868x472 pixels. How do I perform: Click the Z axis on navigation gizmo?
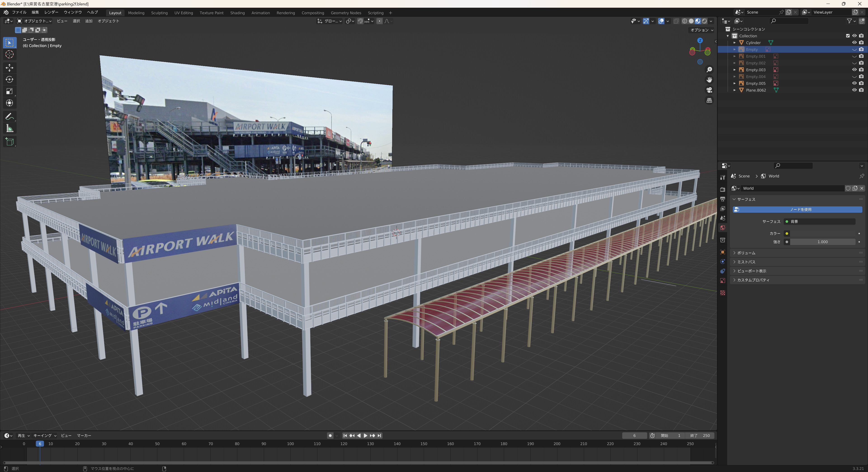[x=700, y=40]
